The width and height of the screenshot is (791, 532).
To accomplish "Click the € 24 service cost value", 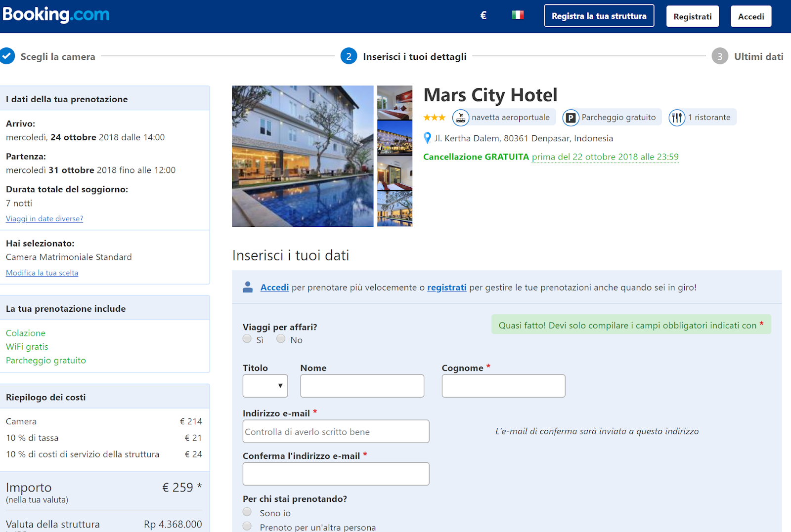I will click(193, 454).
